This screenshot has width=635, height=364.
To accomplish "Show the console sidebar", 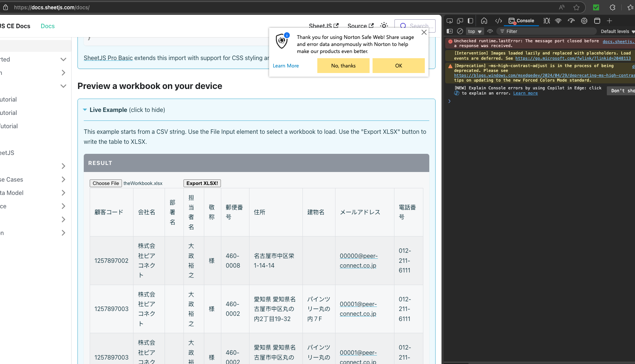I will [450, 32].
